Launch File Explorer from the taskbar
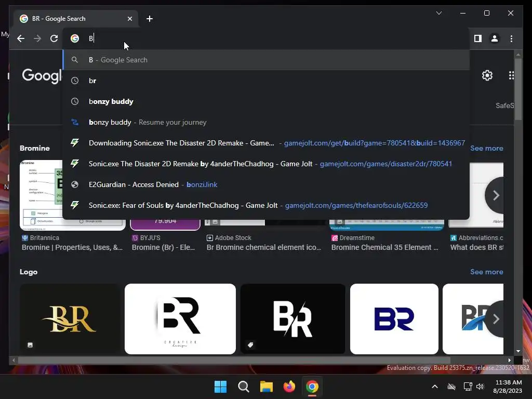Viewport: 532px width, 399px height. (x=267, y=387)
